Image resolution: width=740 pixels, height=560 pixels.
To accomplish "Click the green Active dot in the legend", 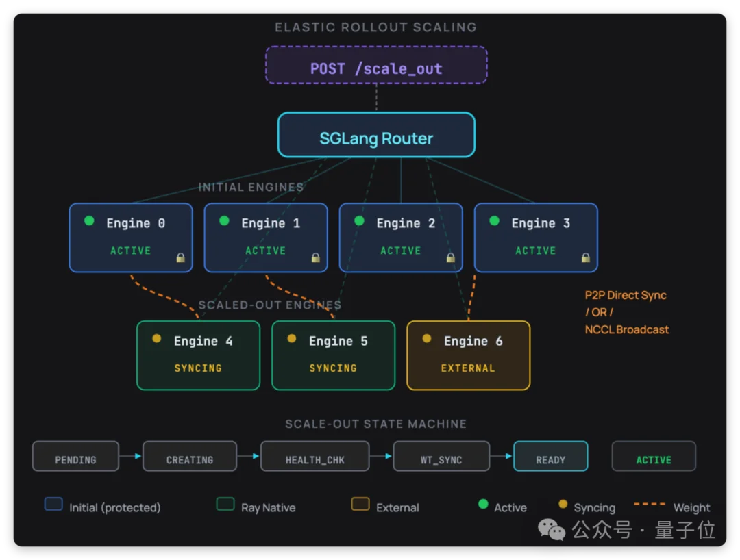I will 483,505.
